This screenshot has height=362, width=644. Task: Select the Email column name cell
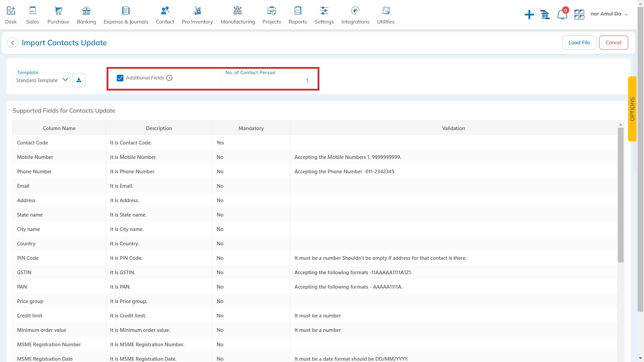[59, 186]
